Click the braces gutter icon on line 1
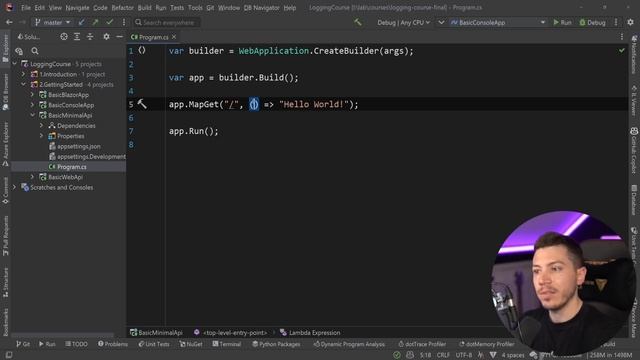 pos(142,50)
